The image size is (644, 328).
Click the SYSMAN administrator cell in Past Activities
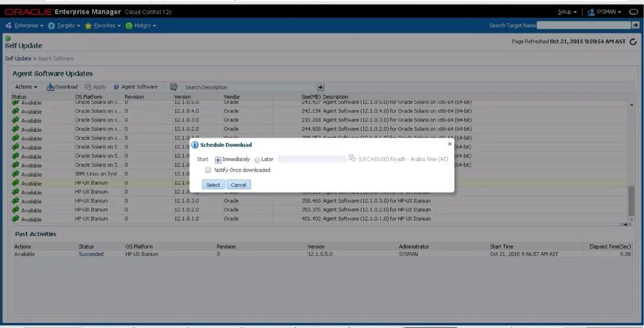[x=408, y=254]
